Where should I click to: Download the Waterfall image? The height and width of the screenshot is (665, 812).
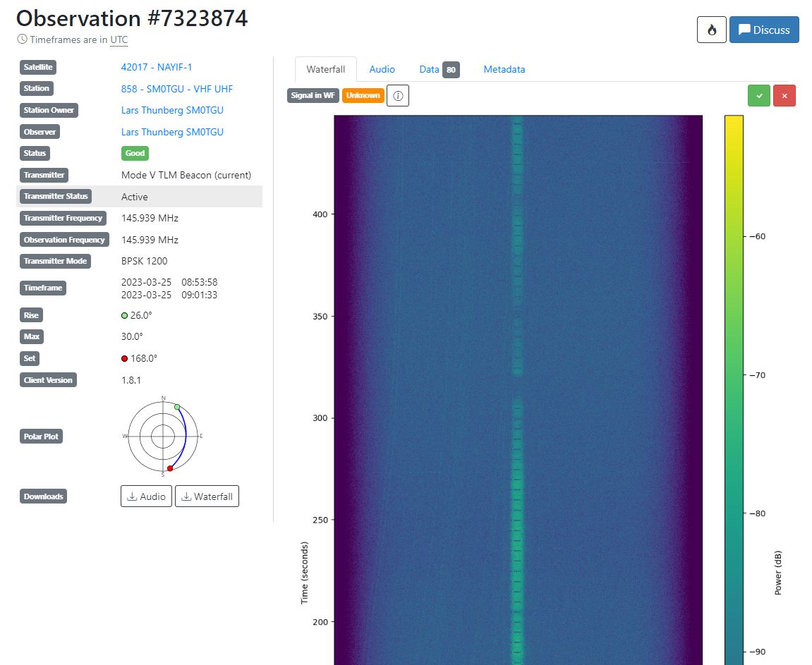pyautogui.click(x=207, y=496)
